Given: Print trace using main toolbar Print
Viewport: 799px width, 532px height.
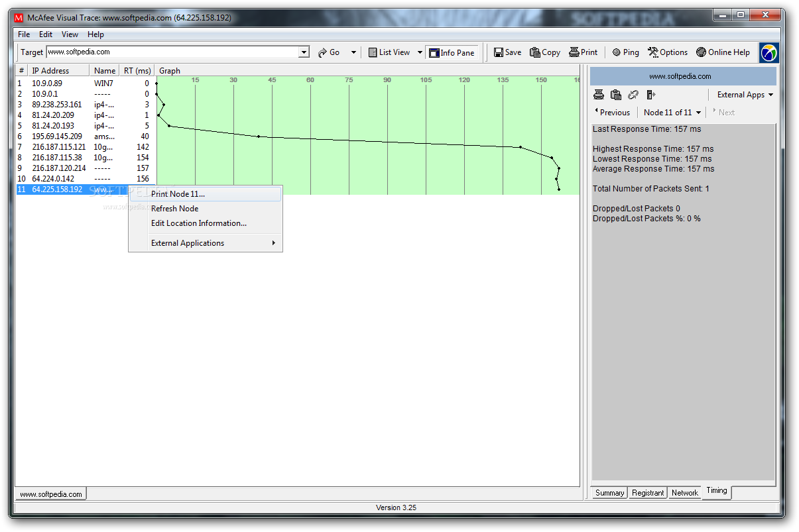Looking at the screenshot, I should [x=584, y=52].
